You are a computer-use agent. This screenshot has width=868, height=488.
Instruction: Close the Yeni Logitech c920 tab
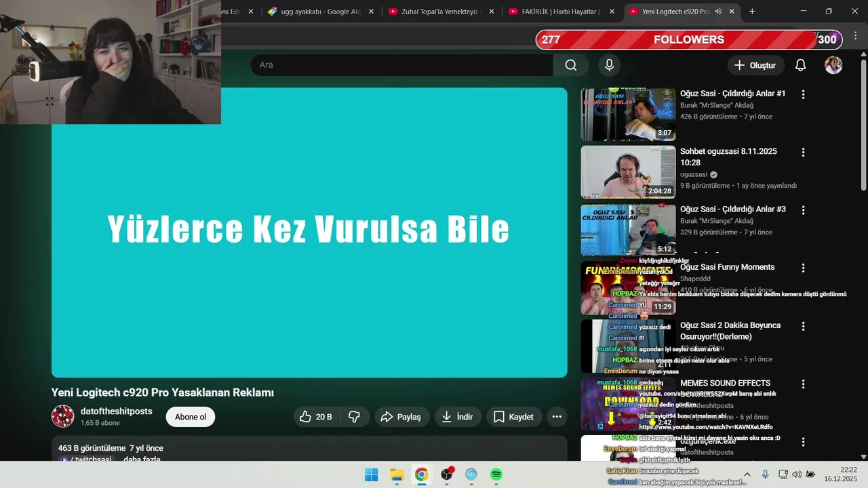pos(732,12)
